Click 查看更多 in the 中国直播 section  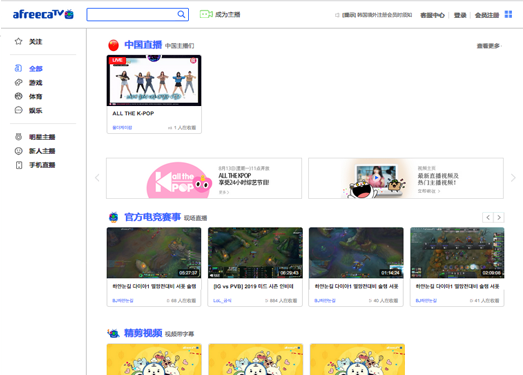489,46
